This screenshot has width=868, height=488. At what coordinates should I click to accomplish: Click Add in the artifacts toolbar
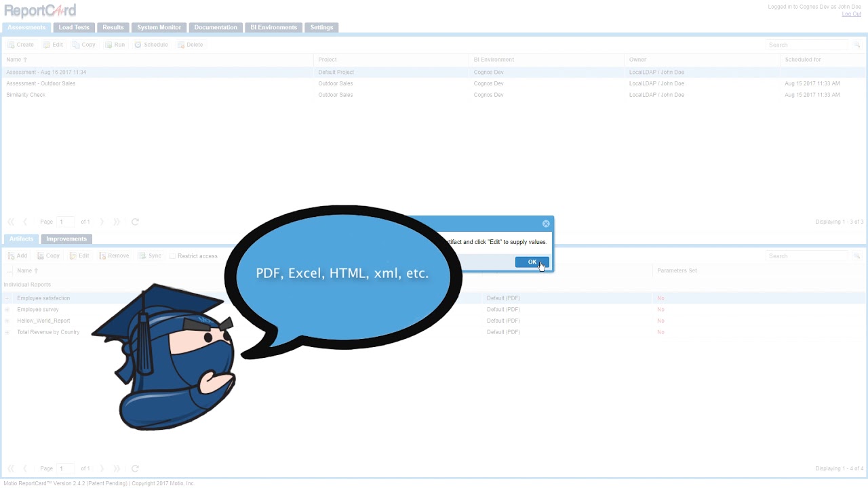click(17, 256)
